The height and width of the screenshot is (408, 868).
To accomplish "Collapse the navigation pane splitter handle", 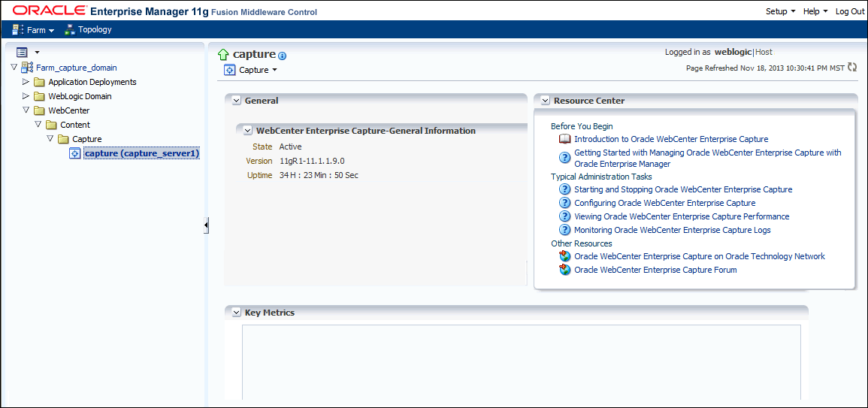I will 206,225.
